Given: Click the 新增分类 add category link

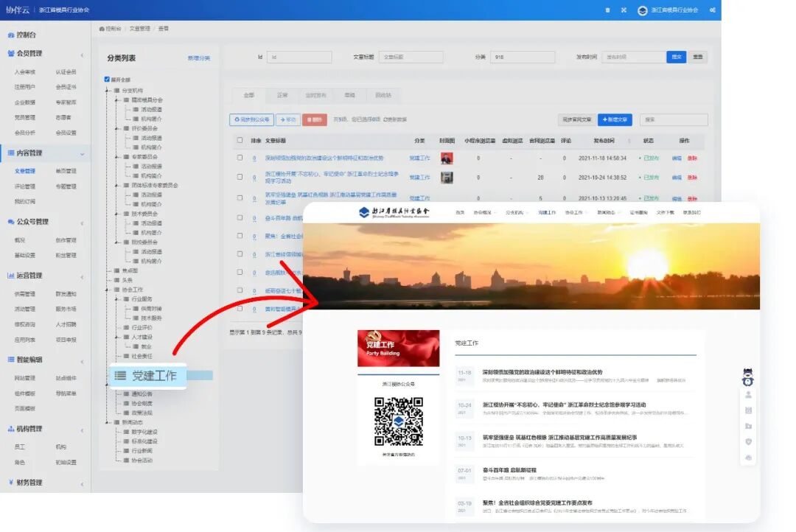Looking at the screenshot, I should 198,58.
